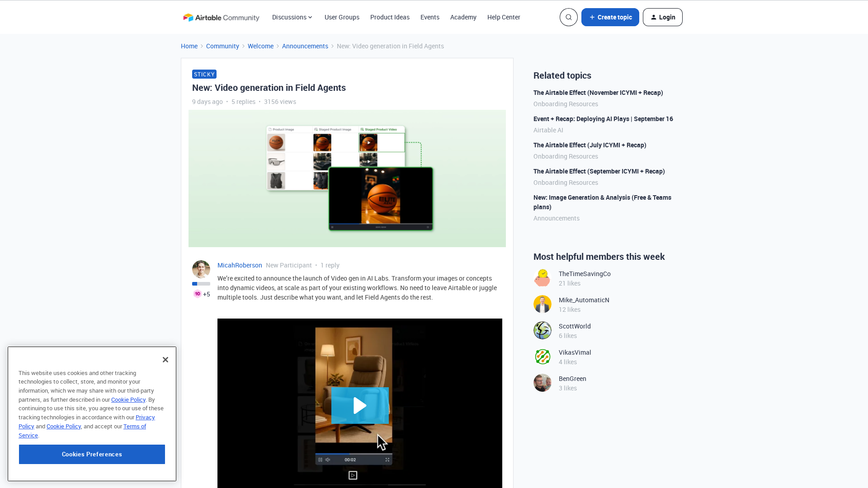Click the pink 10 badge icon
Viewport: 868px width, 488px height.
[198, 294]
